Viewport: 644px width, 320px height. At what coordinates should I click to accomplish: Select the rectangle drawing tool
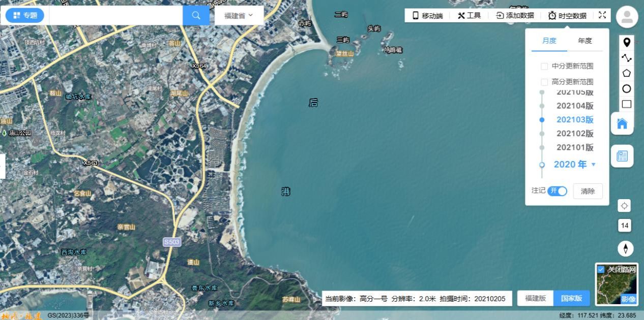click(x=627, y=104)
